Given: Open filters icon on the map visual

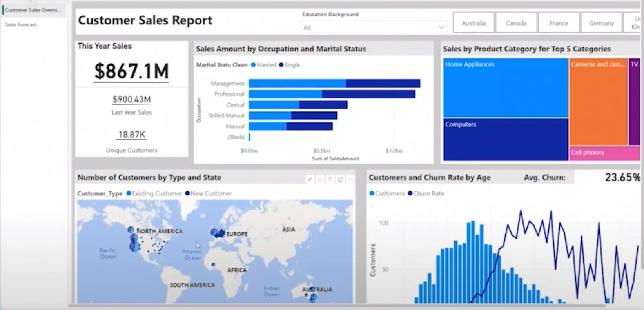Looking at the screenshot, I should click(x=330, y=179).
